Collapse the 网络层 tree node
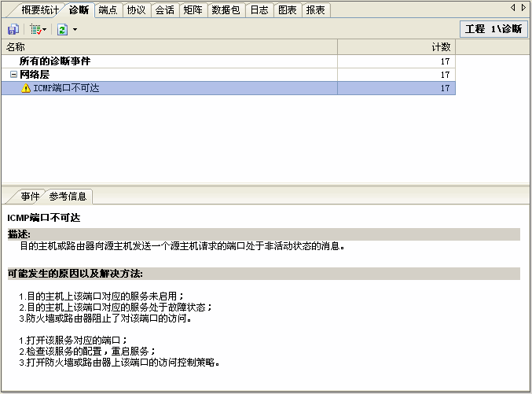Viewport: 532px width, 394px height. [x=13, y=75]
